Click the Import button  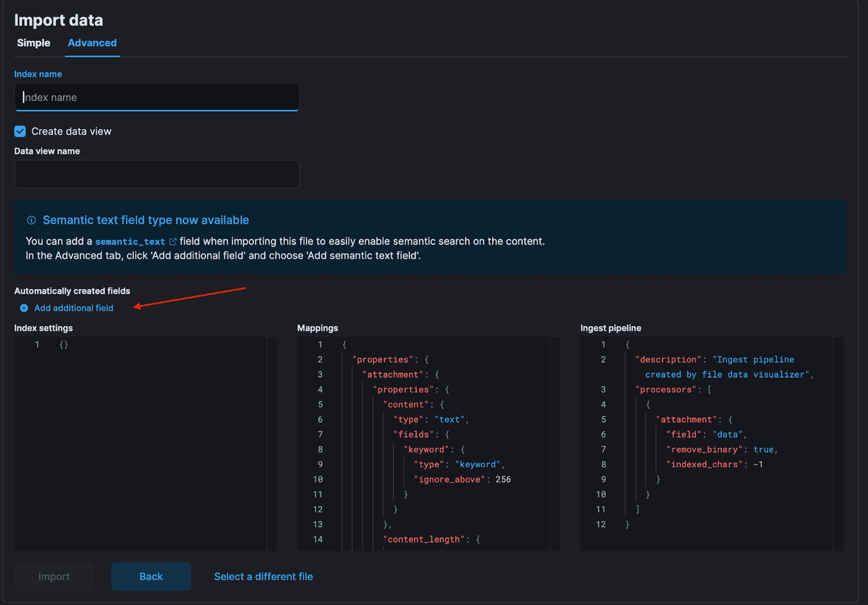tap(54, 576)
